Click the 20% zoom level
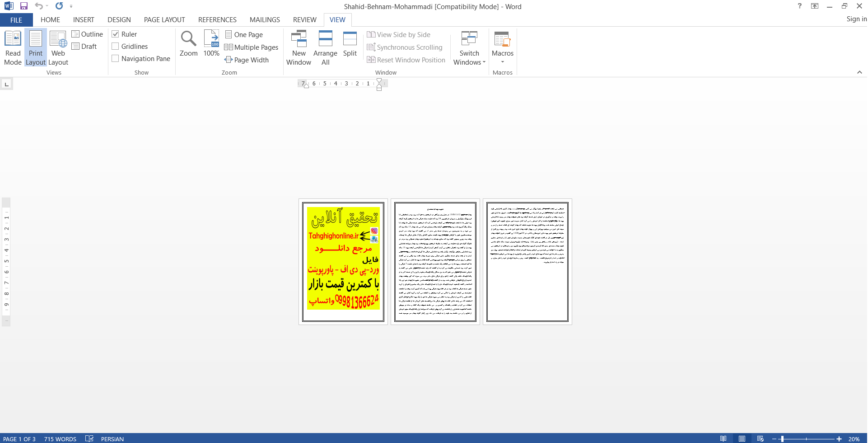Viewport: 868px width, 443px height. point(854,439)
